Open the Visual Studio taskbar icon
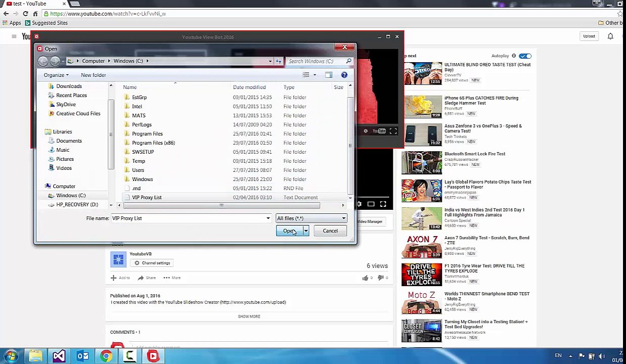Screen dimensions: 626x364 click(59, 356)
